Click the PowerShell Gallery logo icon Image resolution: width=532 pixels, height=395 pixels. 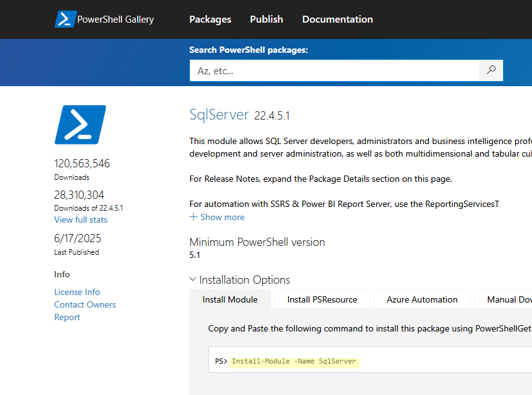coord(65,19)
